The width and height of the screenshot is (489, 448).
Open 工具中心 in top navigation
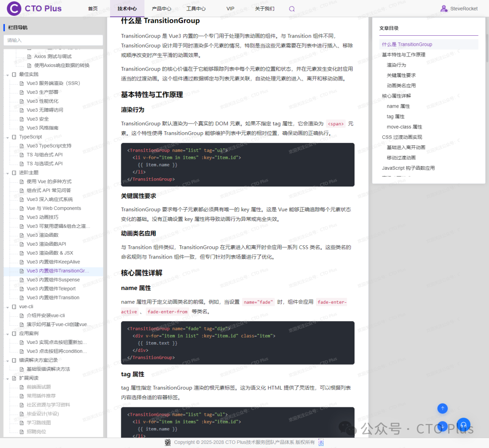(196, 9)
